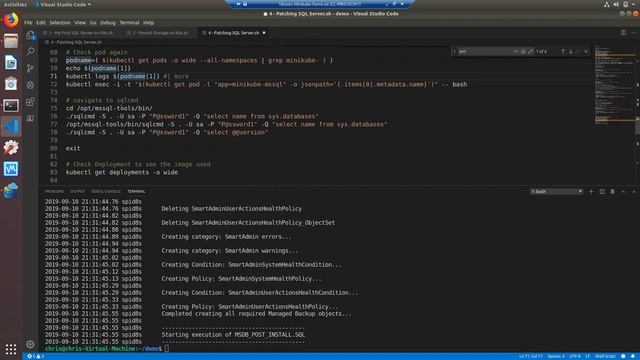Switch to Output panel tab

[77, 191]
